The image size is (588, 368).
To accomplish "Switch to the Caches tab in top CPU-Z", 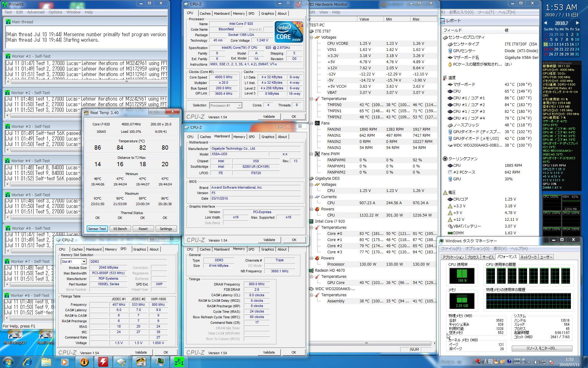I will tap(205, 13).
